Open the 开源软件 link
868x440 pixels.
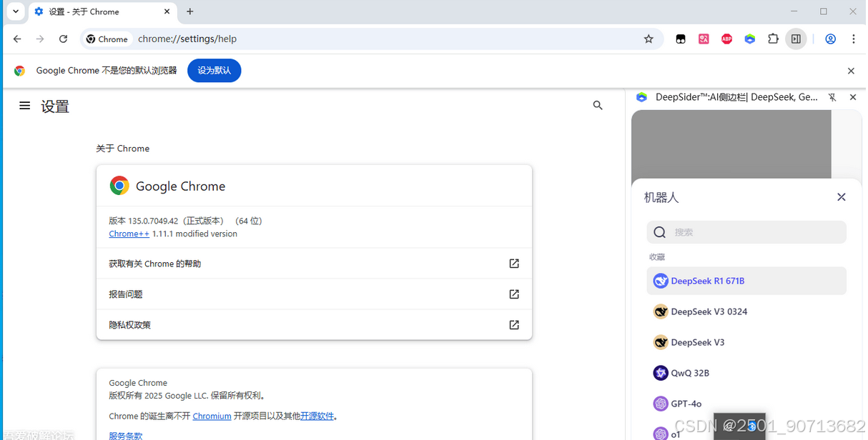coord(317,416)
